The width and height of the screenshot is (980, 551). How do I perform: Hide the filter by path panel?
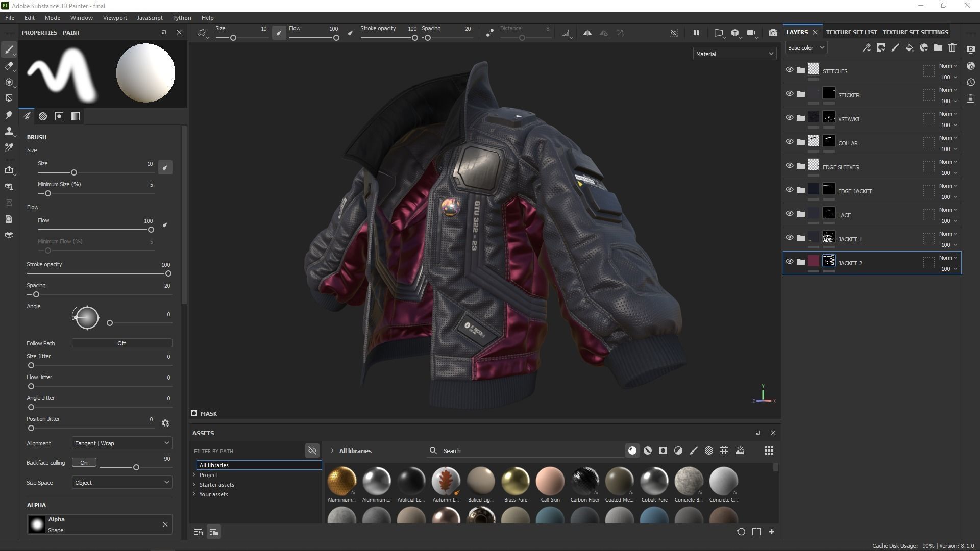click(312, 450)
